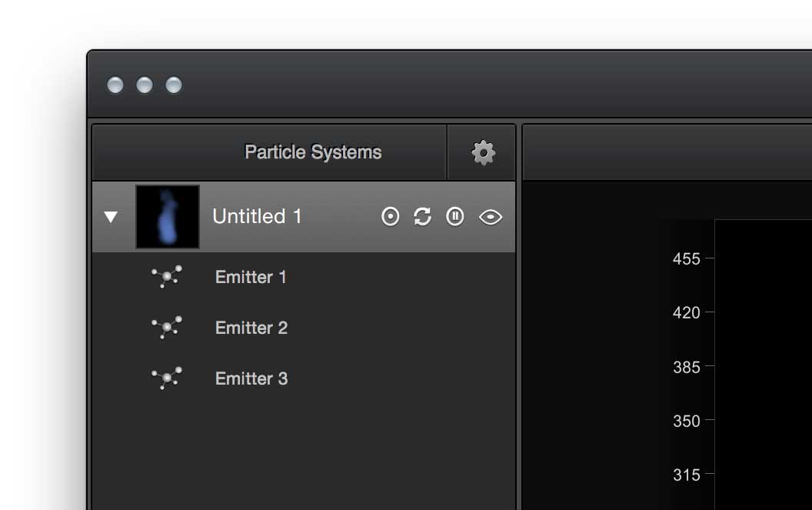Click the target/solo icon on Untitled 1
812x510 pixels.
[391, 217]
